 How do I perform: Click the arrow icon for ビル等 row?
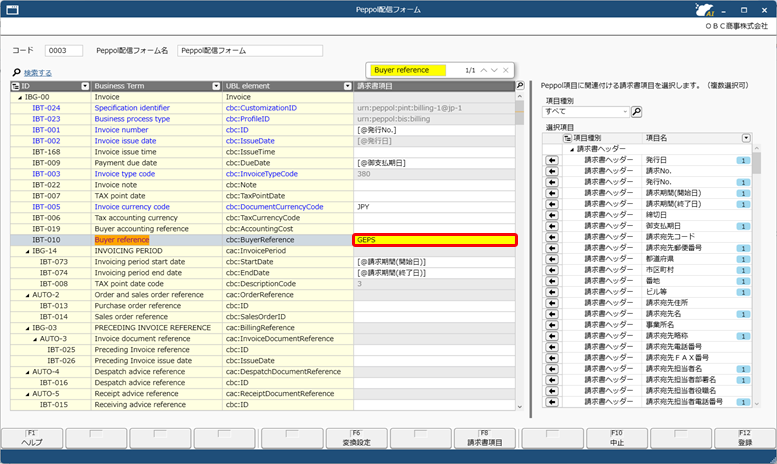coord(552,292)
